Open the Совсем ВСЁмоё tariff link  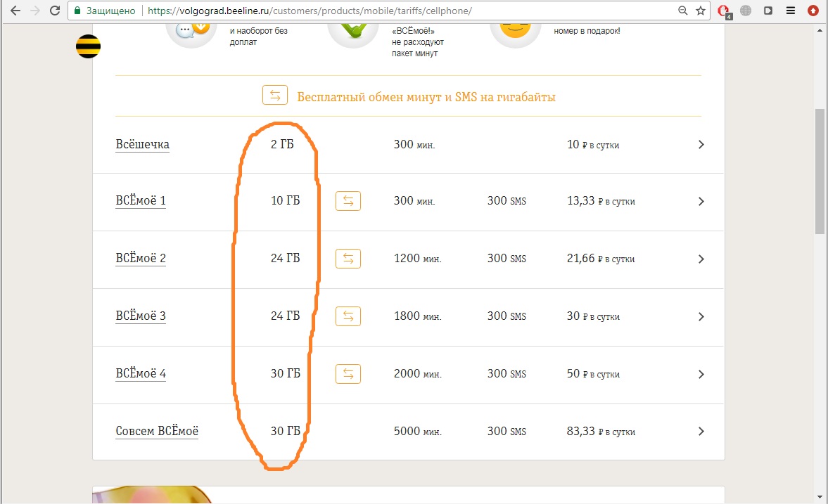click(x=157, y=431)
